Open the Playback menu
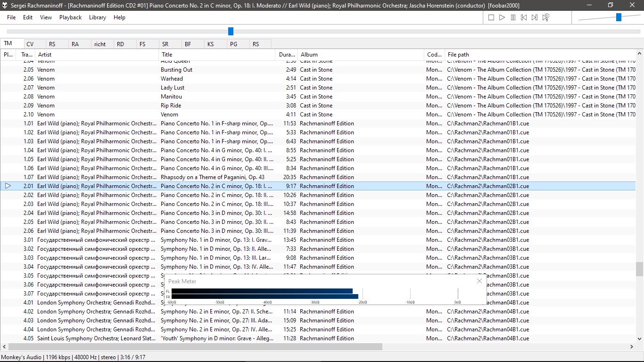Image resolution: width=644 pixels, height=362 pixels. [x=70, y=17]
